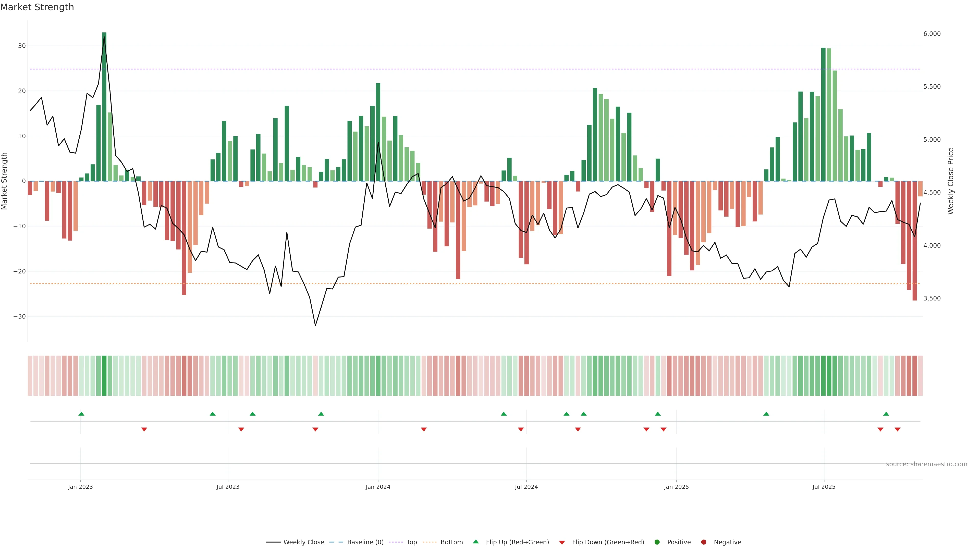Click the last red flip-down triangle marker
This screenshot has height=551, width=980.
[x=898, y=429]
